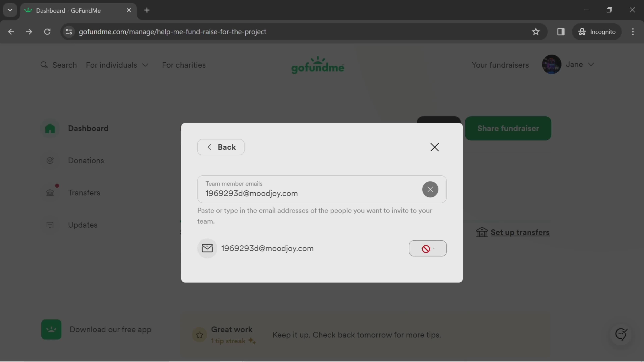Click the envelope/email icon
Screen dimensions: 644x362
pyautogui.click(x=207, y=248)
